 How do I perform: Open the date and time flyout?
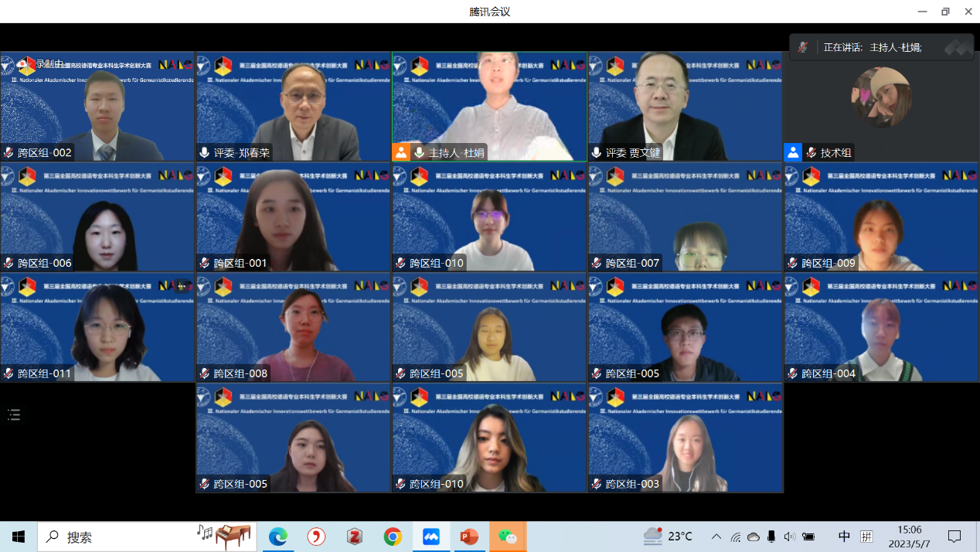[909, 537]
